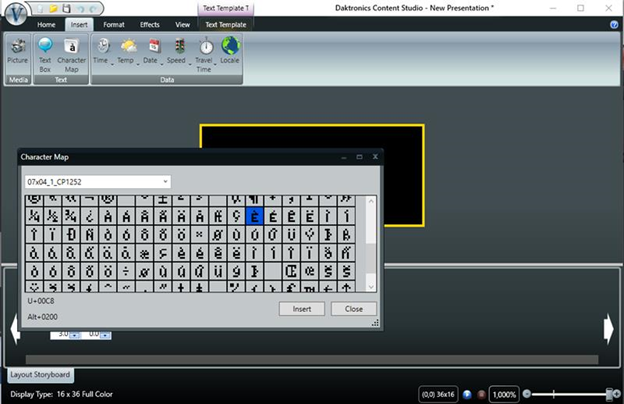Insert a Picture from the Media group
The width and height of the screenshot is (624, 404).
point(18,51)
